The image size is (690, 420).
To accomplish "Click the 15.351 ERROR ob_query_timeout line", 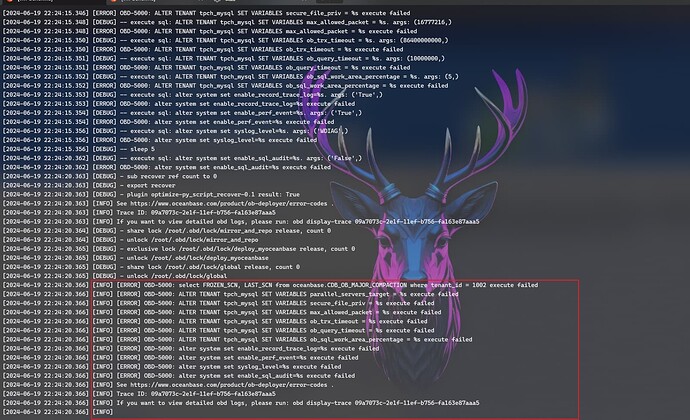I will tap(206, 67).
